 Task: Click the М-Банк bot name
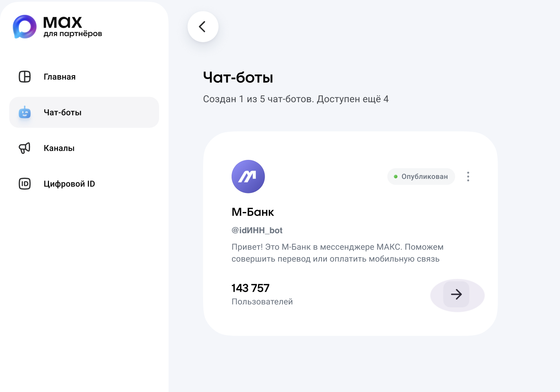point(253,212)
